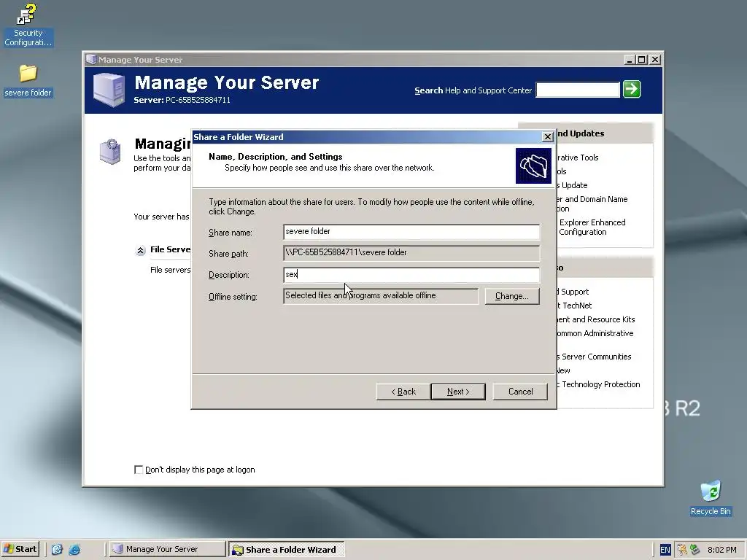Click the TechNet link in Manage Your Server
Image resolution: width=747 pixels, height=560 pixels.
point(575,306)
